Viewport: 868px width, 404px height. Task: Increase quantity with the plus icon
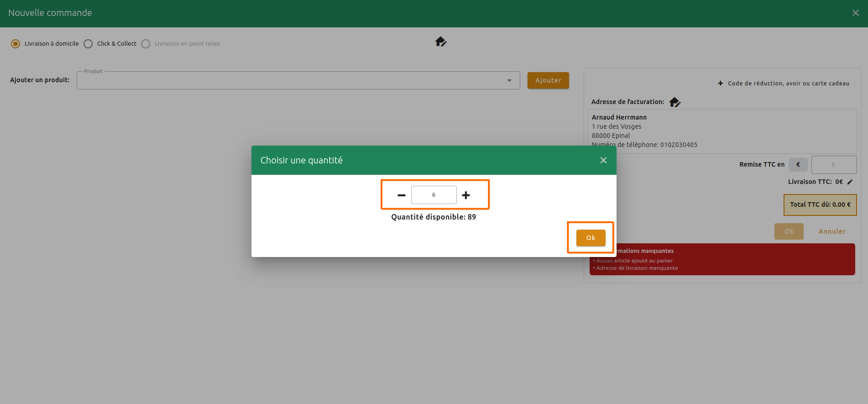465,195
